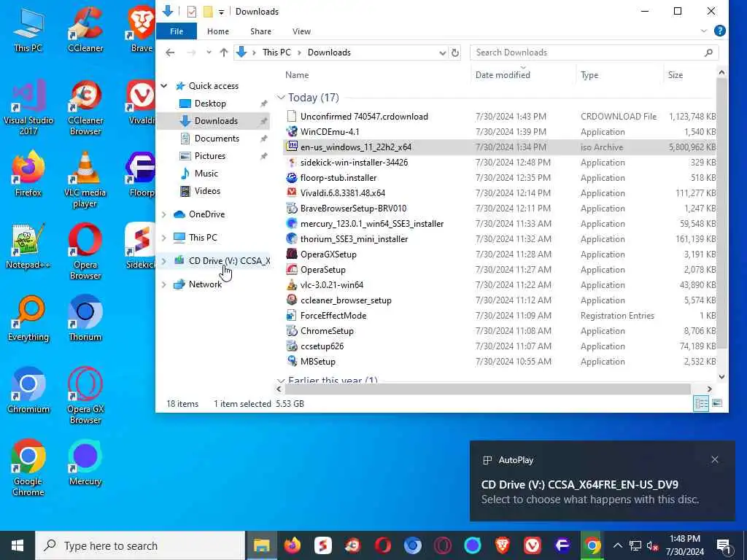Open Google Chrome desktop shortcut
The width and height of the screenshot is (747, 560).
click(x=28, y=467)
